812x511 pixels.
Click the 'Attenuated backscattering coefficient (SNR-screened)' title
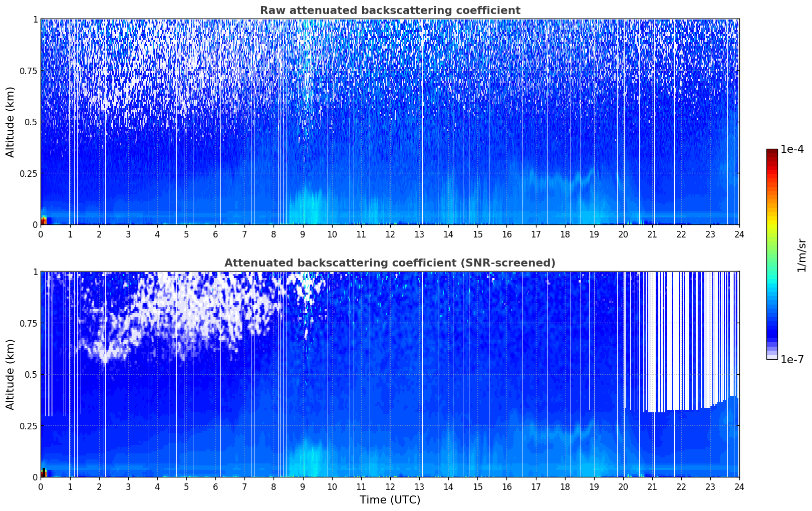click(390, 263)
